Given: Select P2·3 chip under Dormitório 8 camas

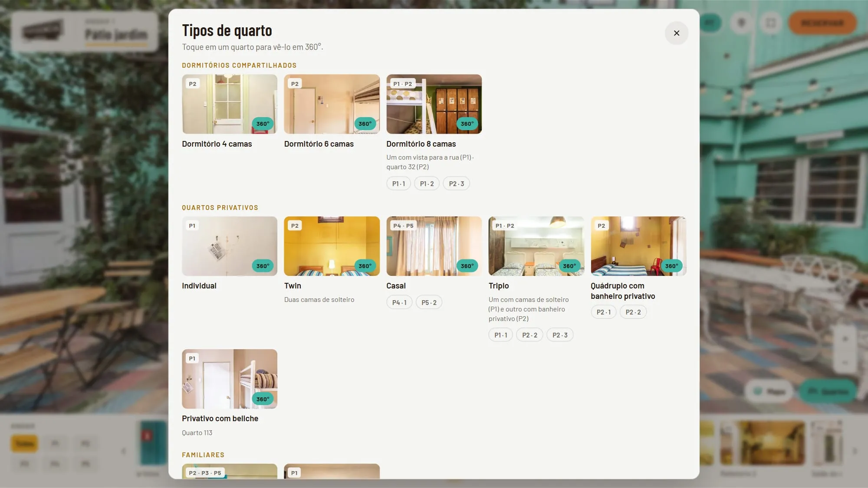Looking at the screenshot, I should tap(456, 183).
